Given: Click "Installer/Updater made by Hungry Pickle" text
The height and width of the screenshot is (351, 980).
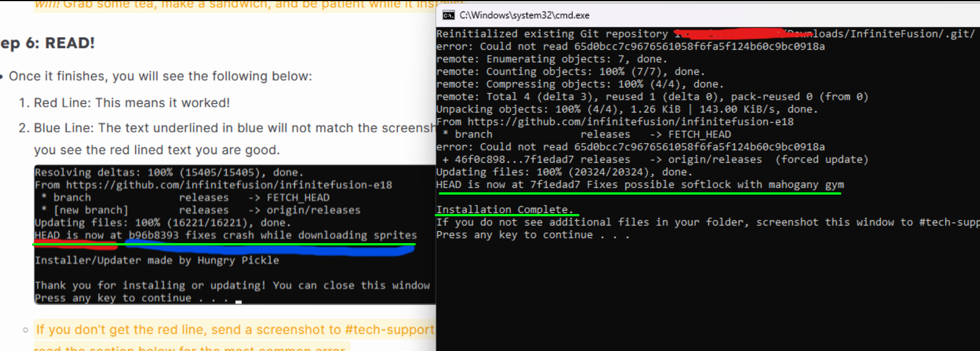Looking at the screenshot, I should [x=157, y=260].
